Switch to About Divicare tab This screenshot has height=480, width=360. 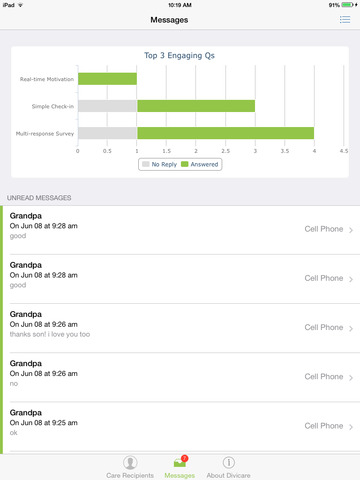(229, 467)
